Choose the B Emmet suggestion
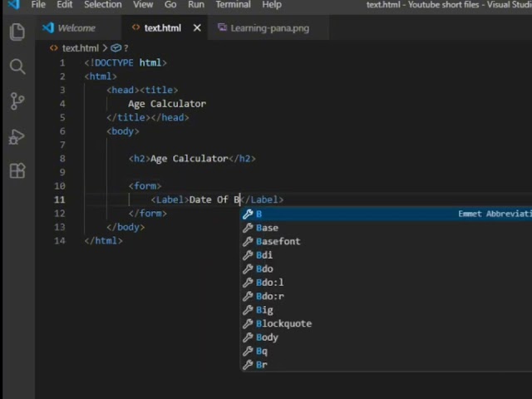This screenshot has width=532, height=399. pyautogui.click(x=386, y=214)
